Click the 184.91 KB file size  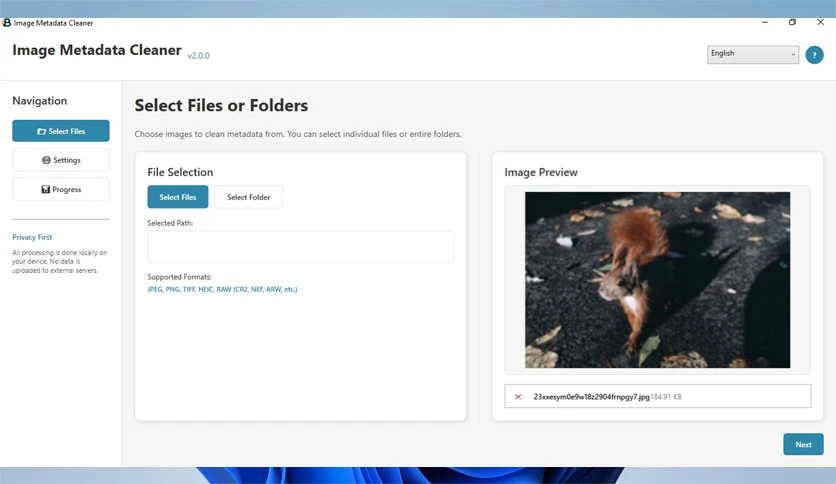pos(666,397)
